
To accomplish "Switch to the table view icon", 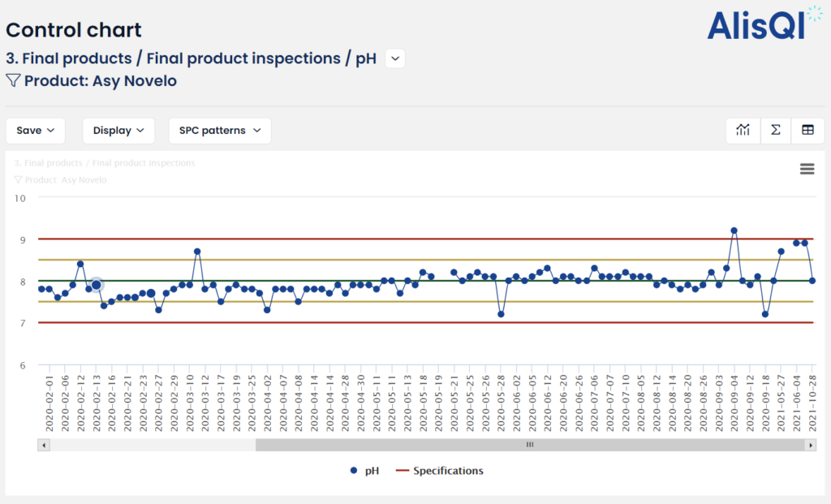I will click(x=807, y=130).
